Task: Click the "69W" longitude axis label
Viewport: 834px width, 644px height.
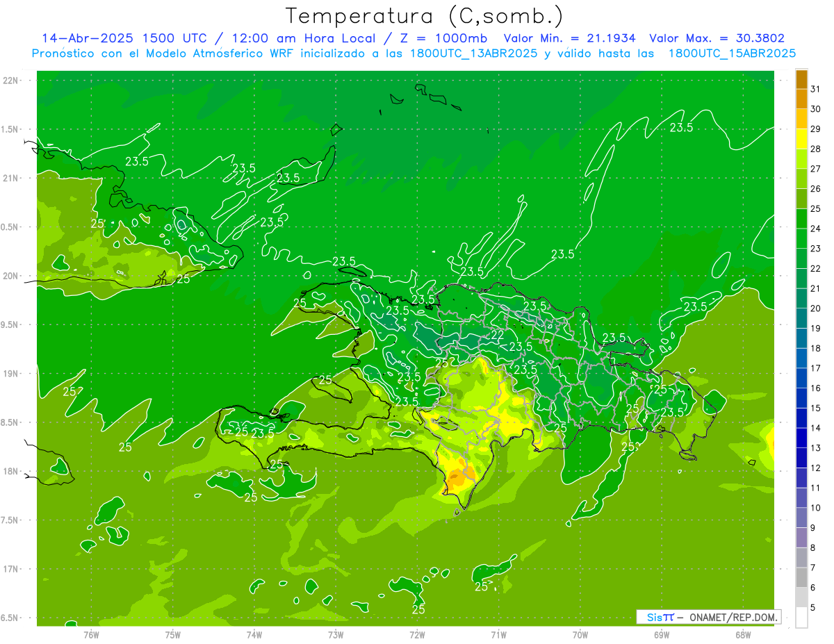Action: (662, 635)
